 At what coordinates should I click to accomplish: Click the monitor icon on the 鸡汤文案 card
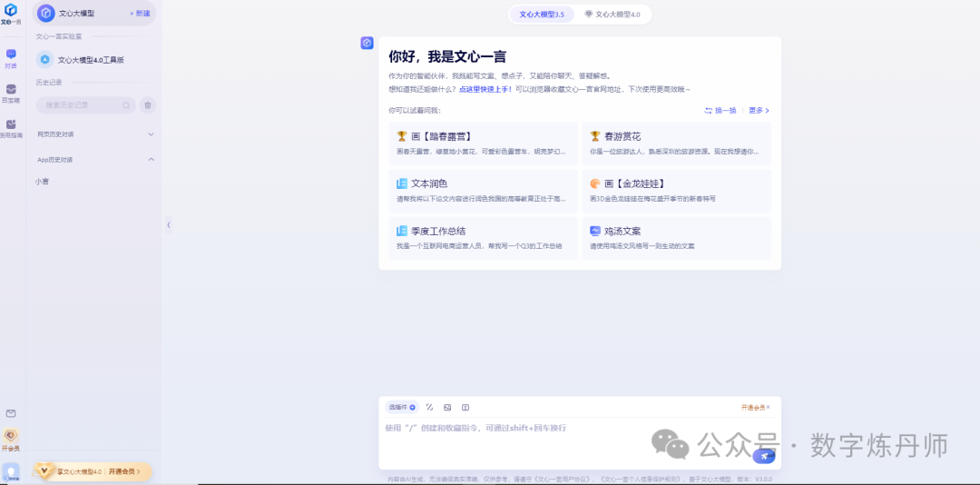(595, 231)
